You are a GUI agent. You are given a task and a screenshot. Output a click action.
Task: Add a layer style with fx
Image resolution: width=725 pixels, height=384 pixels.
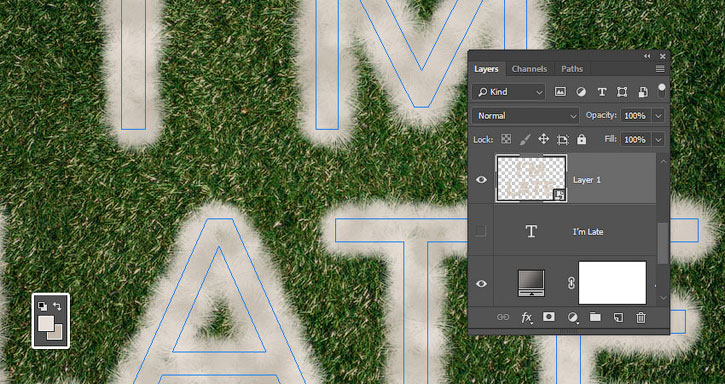tap(526, 317)
